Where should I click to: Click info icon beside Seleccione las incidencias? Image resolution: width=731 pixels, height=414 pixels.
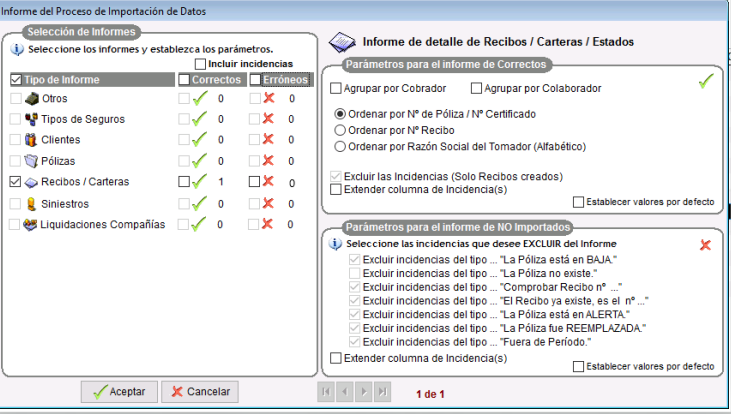(x=335, y=243)
